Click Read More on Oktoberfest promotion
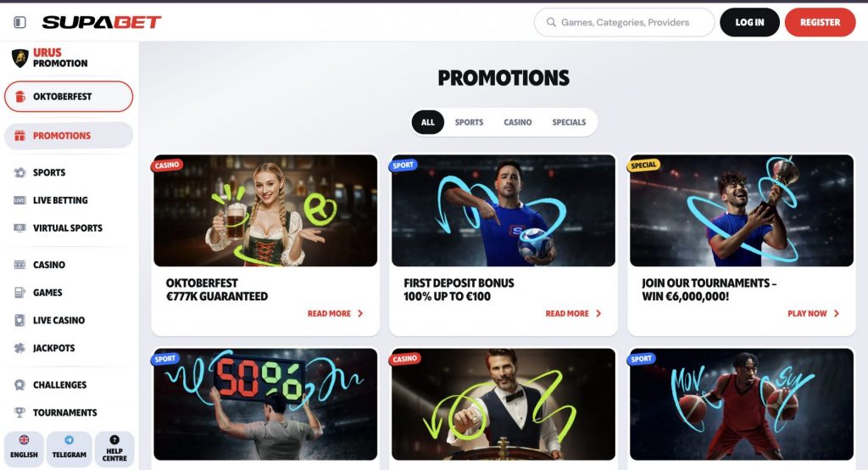Screen dimensions: 868x470 336,314
